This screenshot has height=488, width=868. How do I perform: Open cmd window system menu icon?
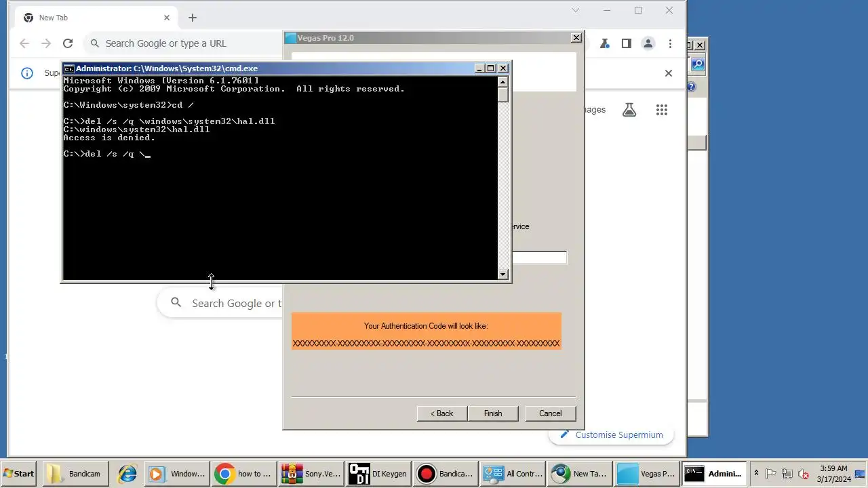pos(68,68)
